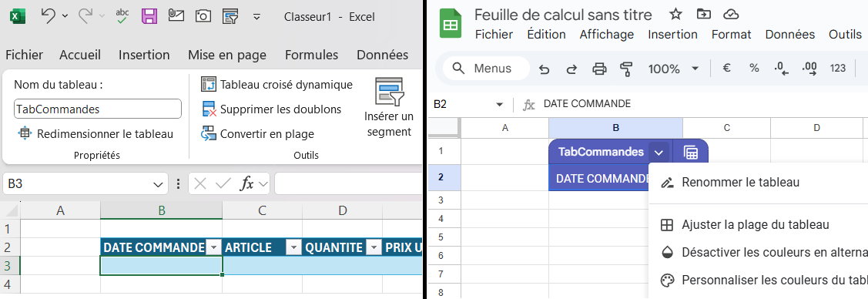
Task: Open the Insertion menu in Google Sheets
Action: (672, 35)
